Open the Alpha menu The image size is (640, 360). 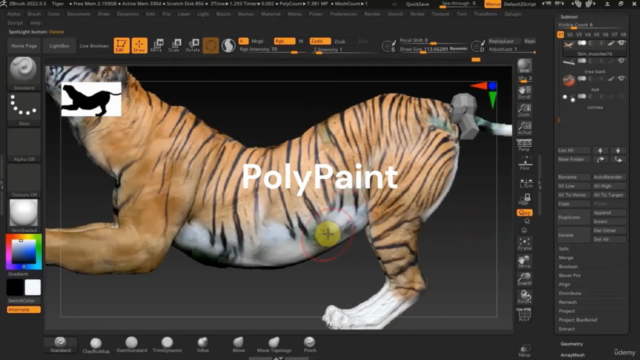13,14
